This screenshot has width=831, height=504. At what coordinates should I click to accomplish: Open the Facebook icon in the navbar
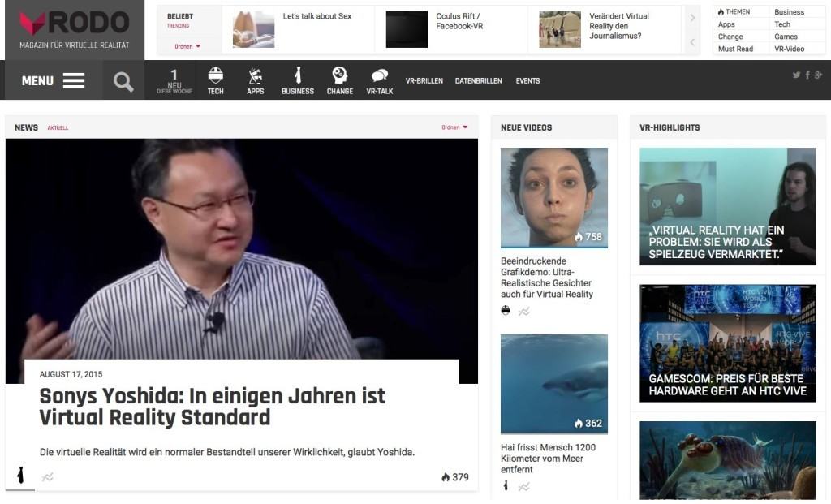pos(807,75)
